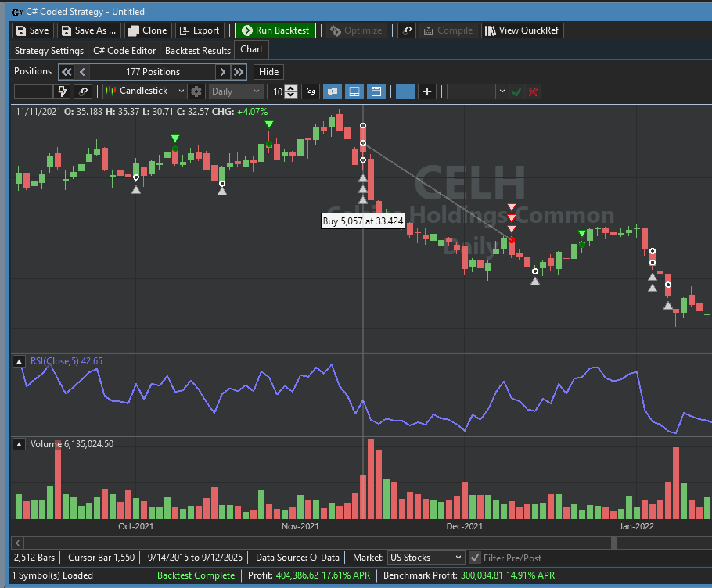
Task: Jump to the last position
Action: point(239,72)
